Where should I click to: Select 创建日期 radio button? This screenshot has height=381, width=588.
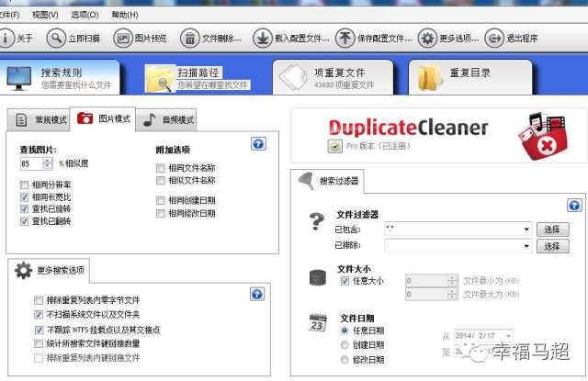[345, 345]
